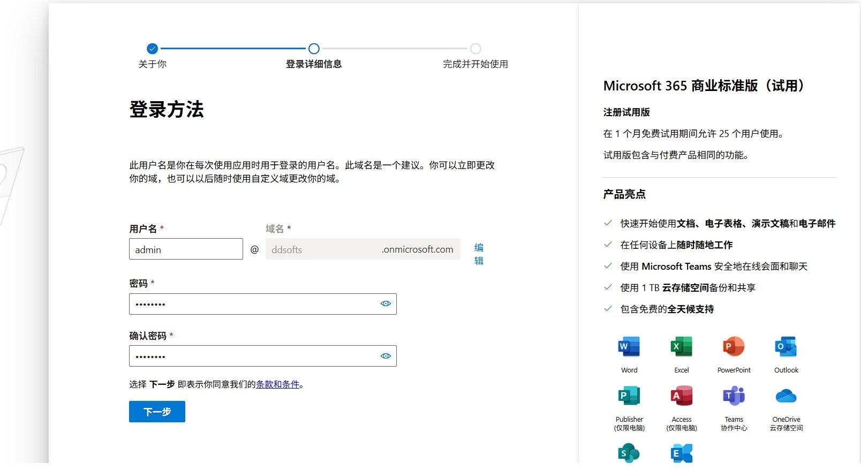Screen dimensions: 868x471
Task: Go back to the 关于你 step
Action: pos(153,49)
